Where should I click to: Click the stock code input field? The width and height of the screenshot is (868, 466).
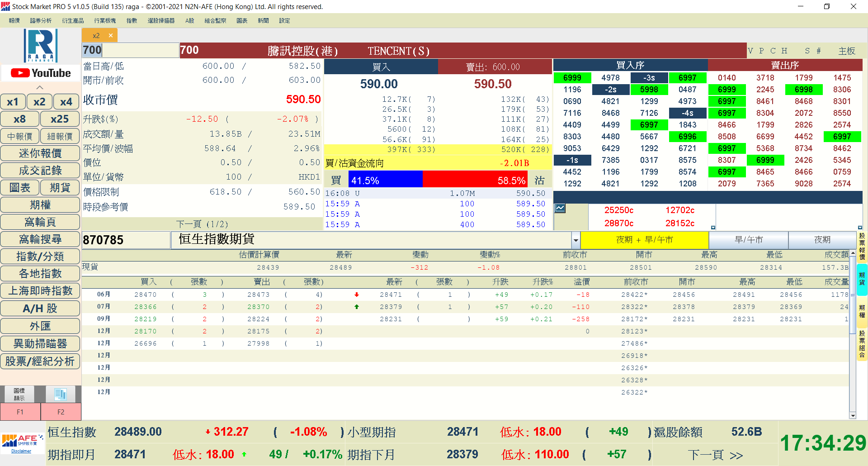coord(130,50)
